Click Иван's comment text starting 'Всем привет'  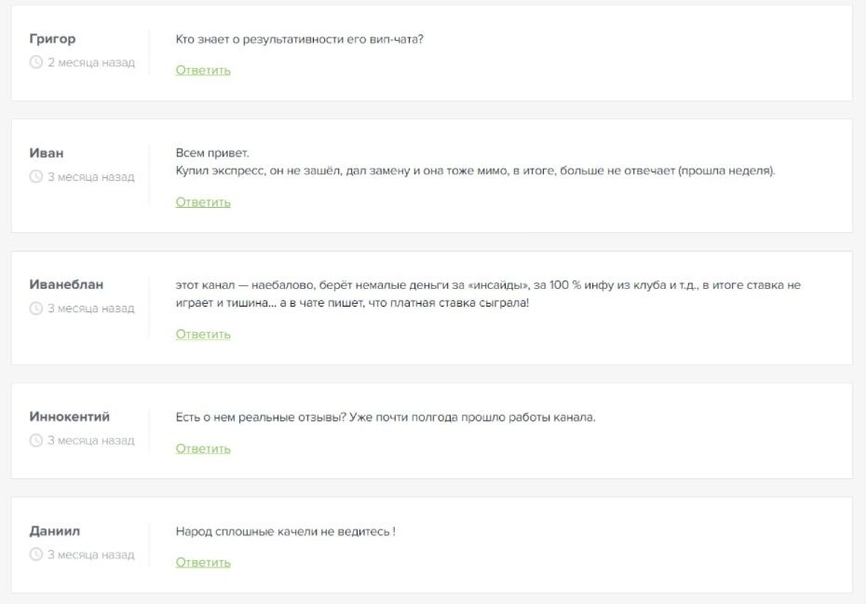[x=476, y=162]
